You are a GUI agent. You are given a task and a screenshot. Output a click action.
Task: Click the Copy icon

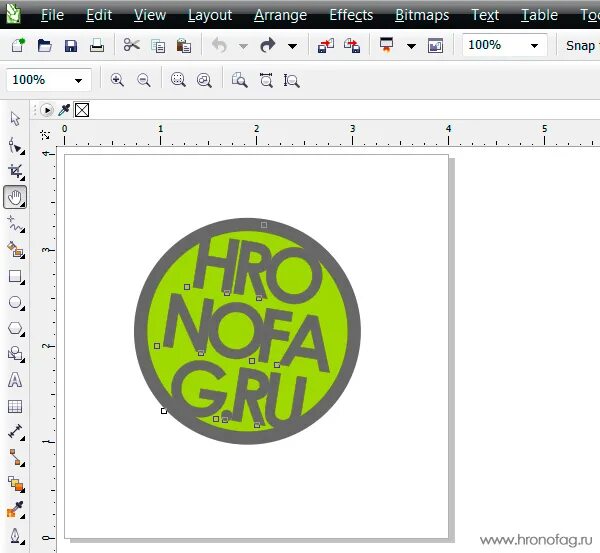[158, 46]
